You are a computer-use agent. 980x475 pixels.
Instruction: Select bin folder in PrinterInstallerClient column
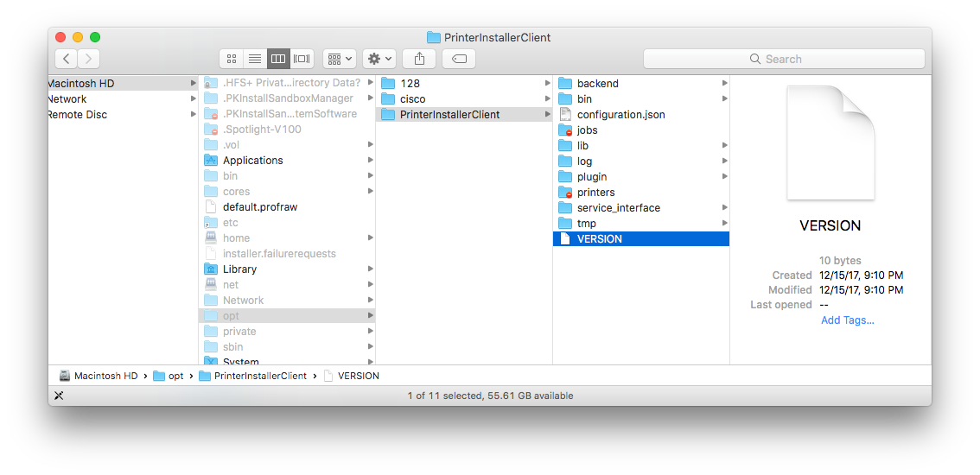[x=641, y=98]
